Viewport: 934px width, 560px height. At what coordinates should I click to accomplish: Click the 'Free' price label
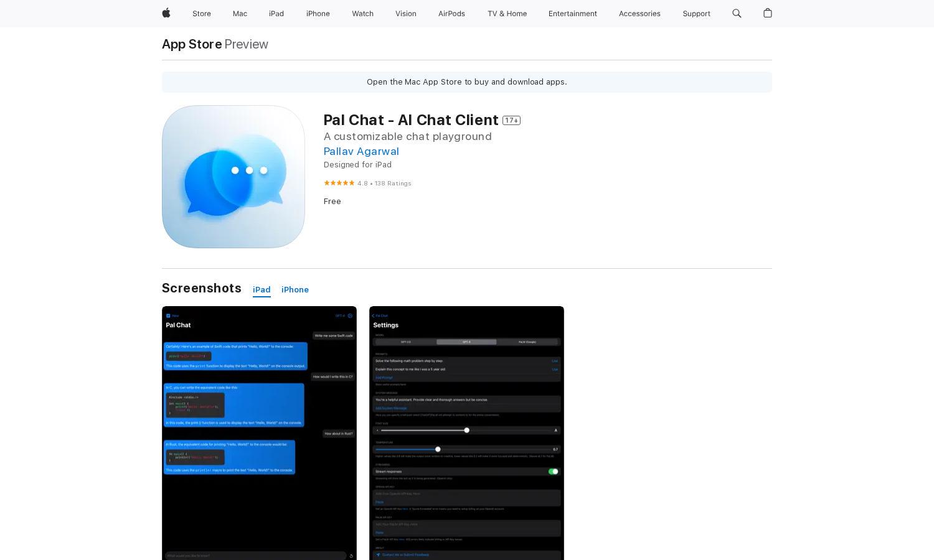pos(333,202)
